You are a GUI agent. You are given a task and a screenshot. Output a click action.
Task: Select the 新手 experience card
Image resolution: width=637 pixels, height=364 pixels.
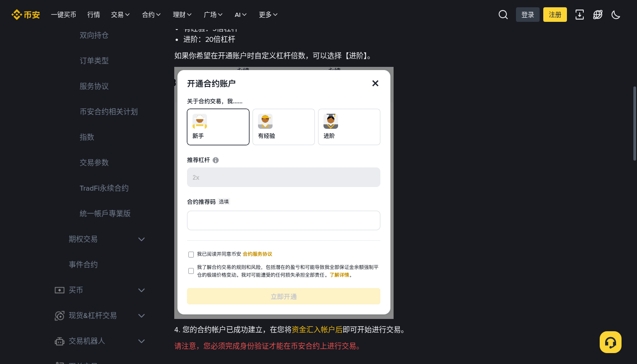click(x=218, y=127)
